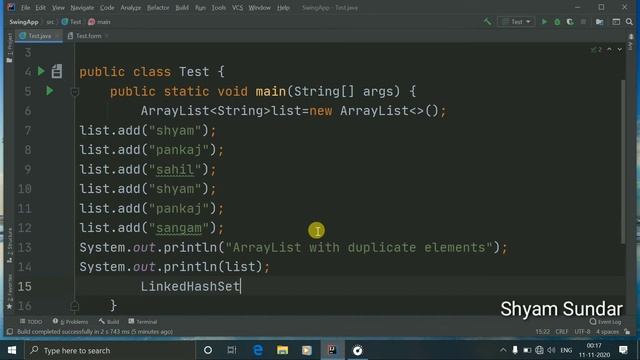The width and height of the screenshot is (640, 360).
Task: Open Search Everywhere magnifier icon
Action: click(629, 22)
